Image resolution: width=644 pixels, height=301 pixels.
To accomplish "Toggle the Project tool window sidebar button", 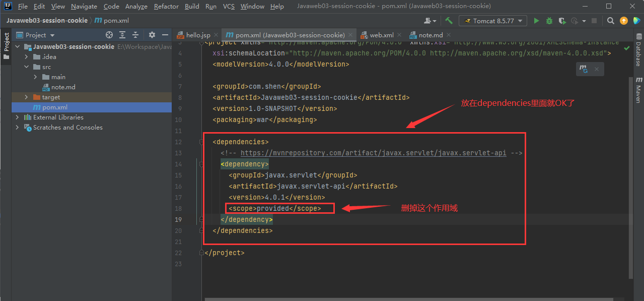I will pos(6,46).
